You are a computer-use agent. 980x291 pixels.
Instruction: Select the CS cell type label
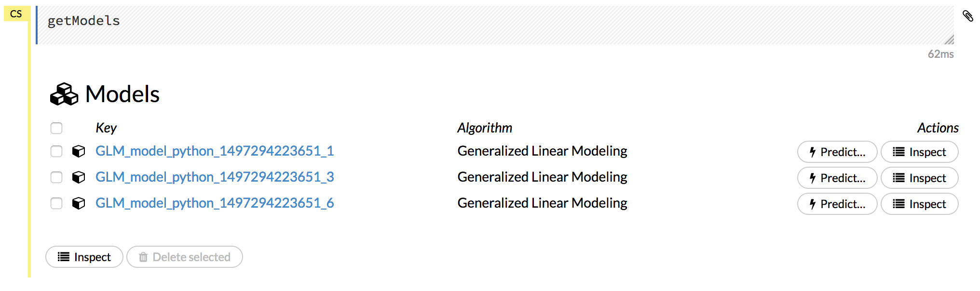17,14
